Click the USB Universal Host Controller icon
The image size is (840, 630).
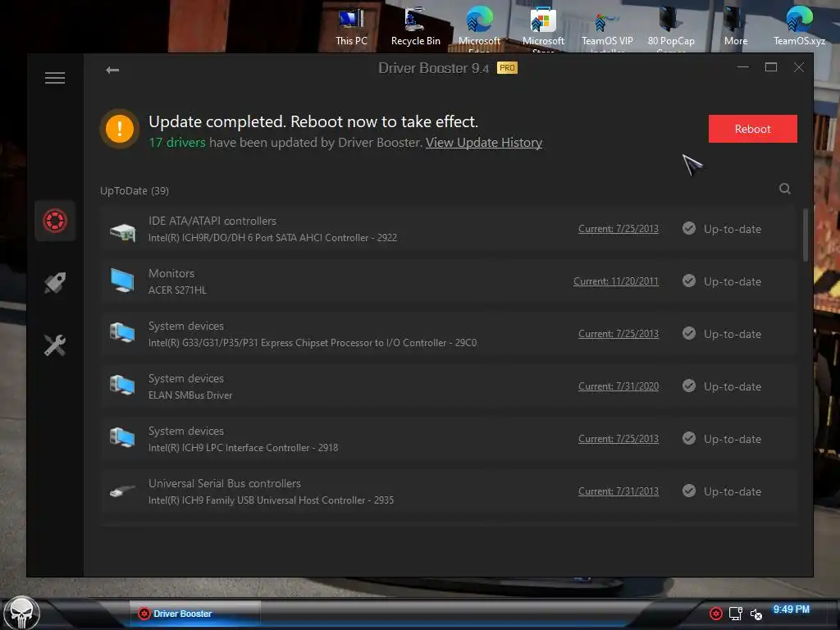123,491
